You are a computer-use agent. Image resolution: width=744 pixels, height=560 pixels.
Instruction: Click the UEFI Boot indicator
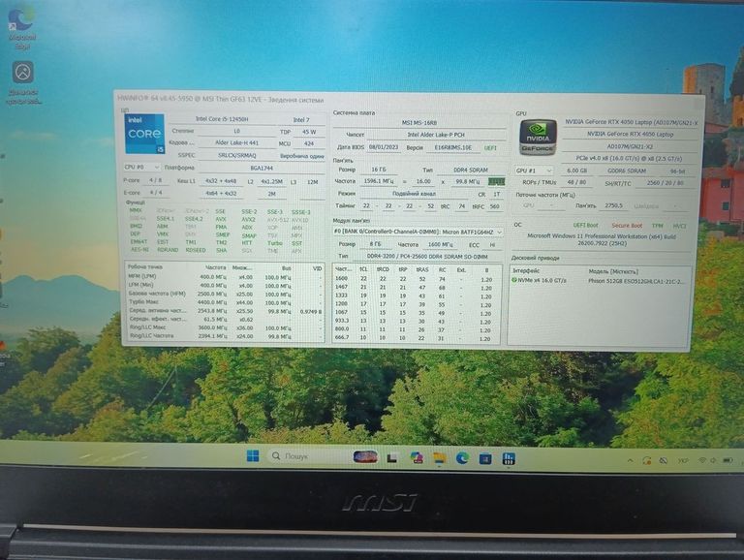click(585, 226)
